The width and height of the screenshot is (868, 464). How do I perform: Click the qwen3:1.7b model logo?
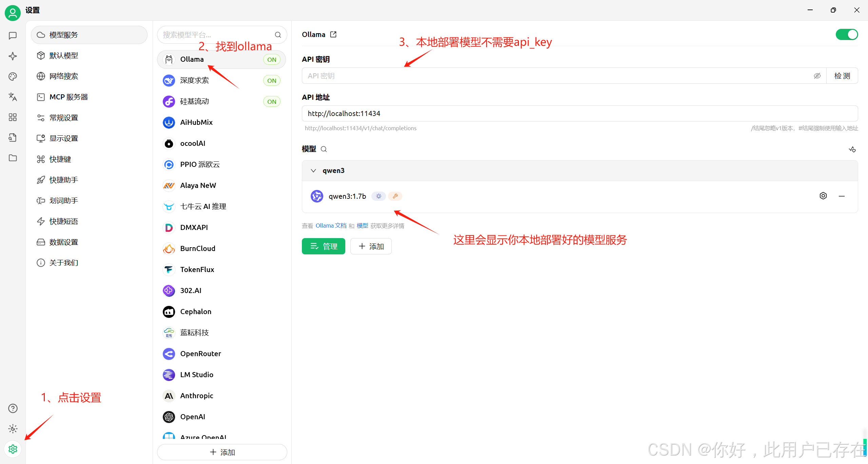(317, 196)
